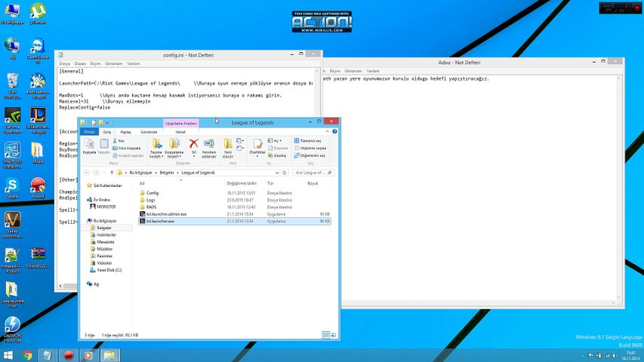Click the Kes (cut) scissors icon
644x362 pixels.
tap(115, 141)
